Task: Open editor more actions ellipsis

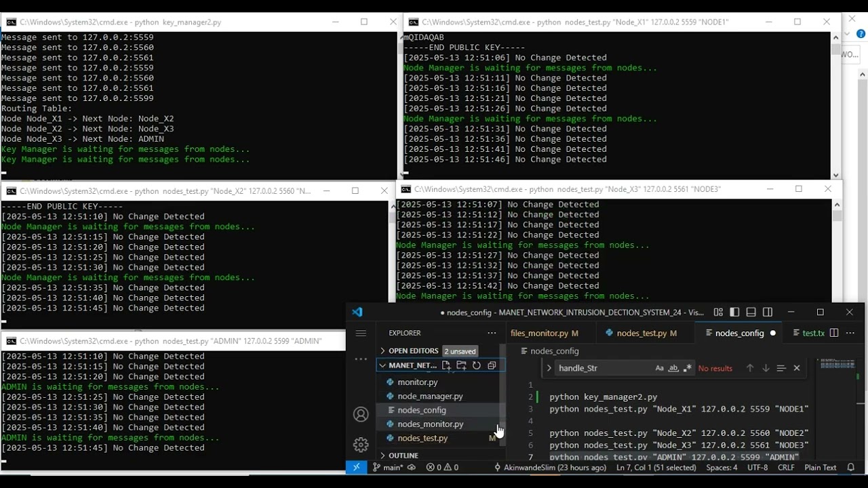Action: [x=850, y=333]
